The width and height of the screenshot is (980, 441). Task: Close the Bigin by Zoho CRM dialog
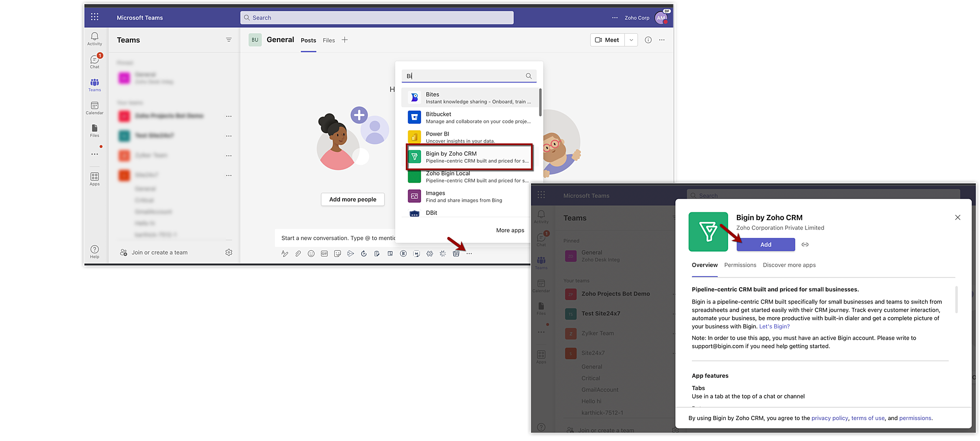[x=957, y=217]
